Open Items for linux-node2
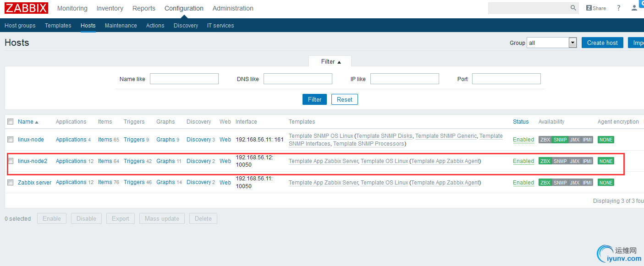 tap(105, 161)
